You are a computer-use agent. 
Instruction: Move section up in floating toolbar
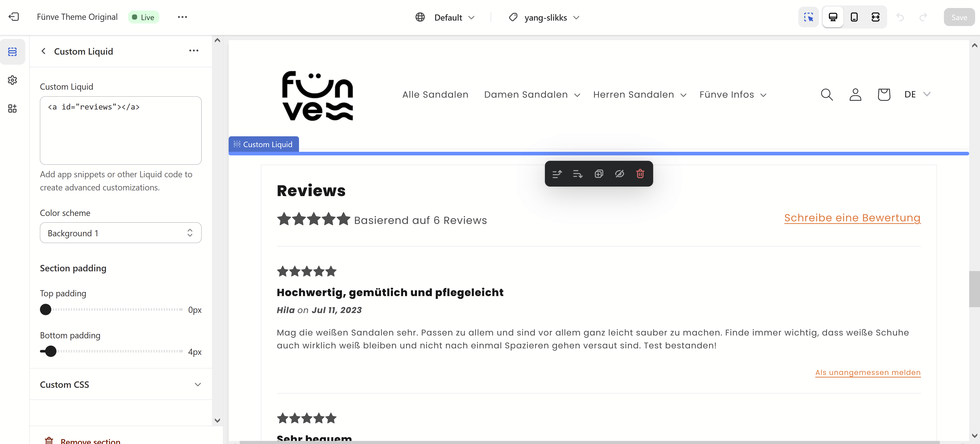(x=557, y=174)
